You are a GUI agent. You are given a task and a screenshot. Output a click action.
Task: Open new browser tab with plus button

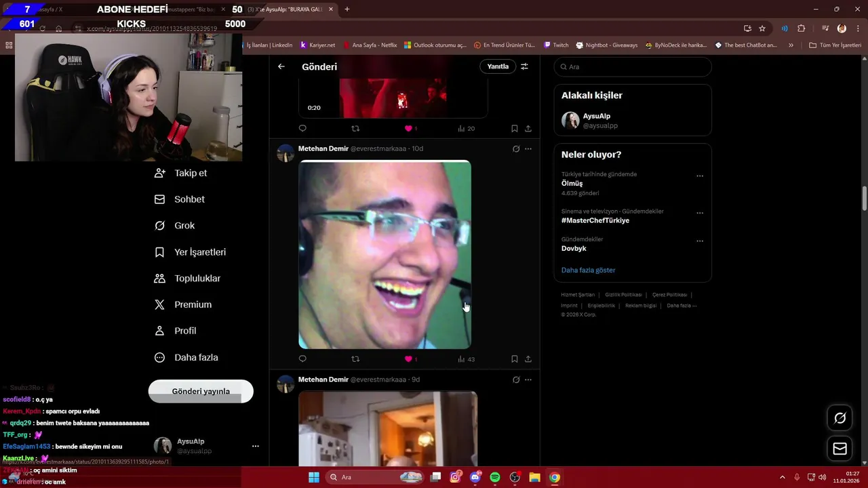click(347, 9)
